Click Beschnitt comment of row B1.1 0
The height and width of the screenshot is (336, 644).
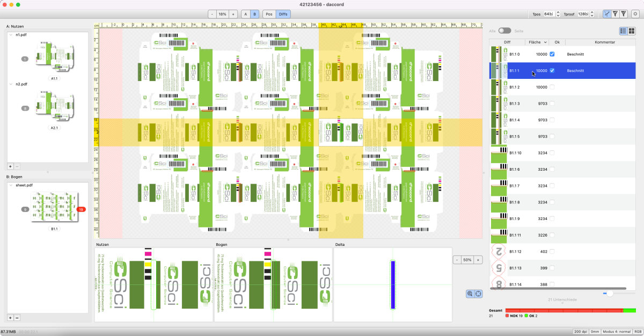[575, 54]
